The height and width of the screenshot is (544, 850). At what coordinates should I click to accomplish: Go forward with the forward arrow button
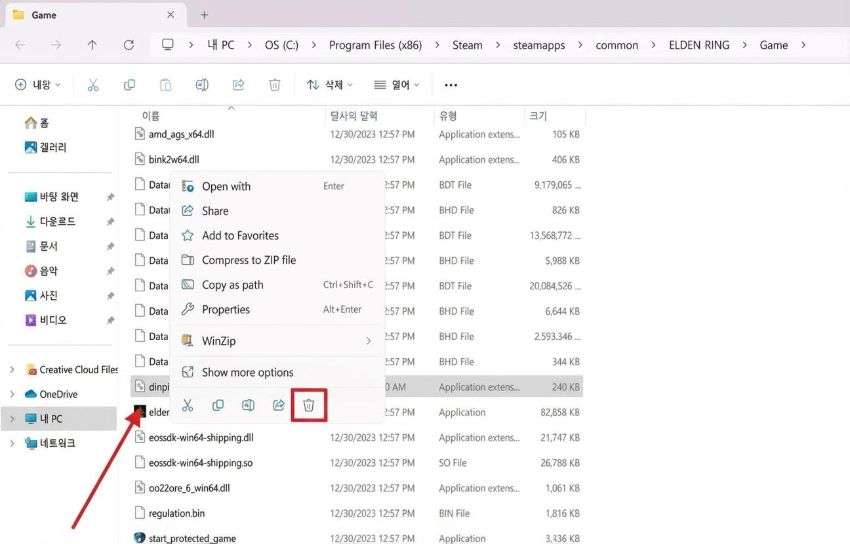pos(56,45)
